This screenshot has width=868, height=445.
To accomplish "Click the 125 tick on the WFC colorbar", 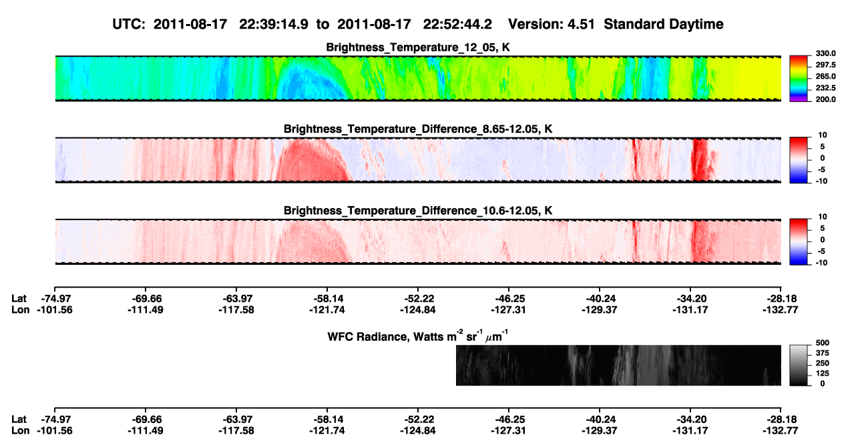I will point(822,374).
